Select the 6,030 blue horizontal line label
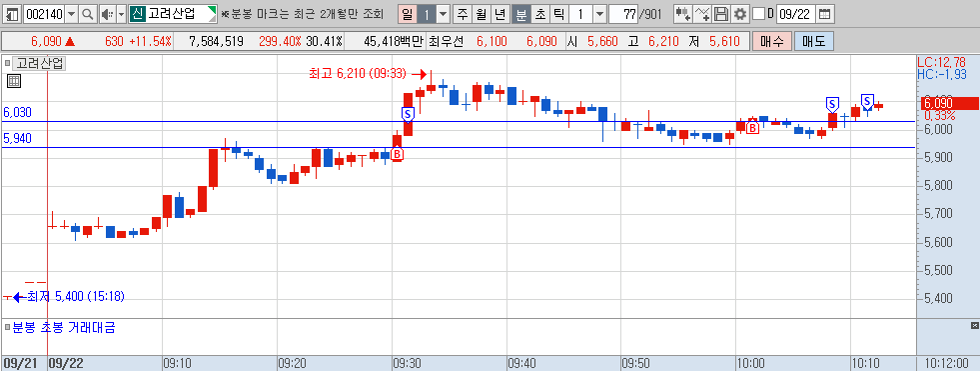Viewport: 980px width, 371px height. click(x=17, y=113)
